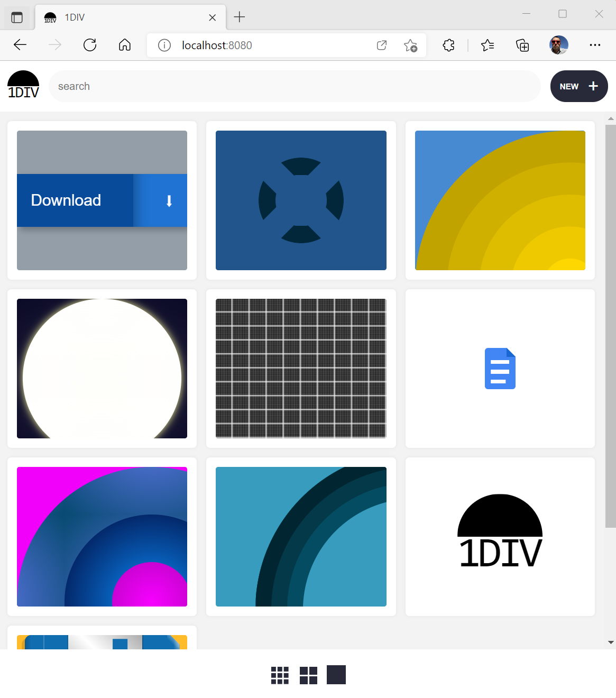Viewport: 616px width, 698px height.
Task: Click the 1DIV logo in header
Action: (23, 86)
